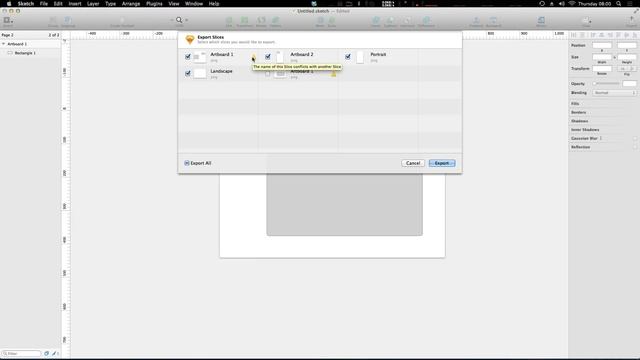Open the Layer menu
Screen dimensions: 640x360
click(93, 4)
